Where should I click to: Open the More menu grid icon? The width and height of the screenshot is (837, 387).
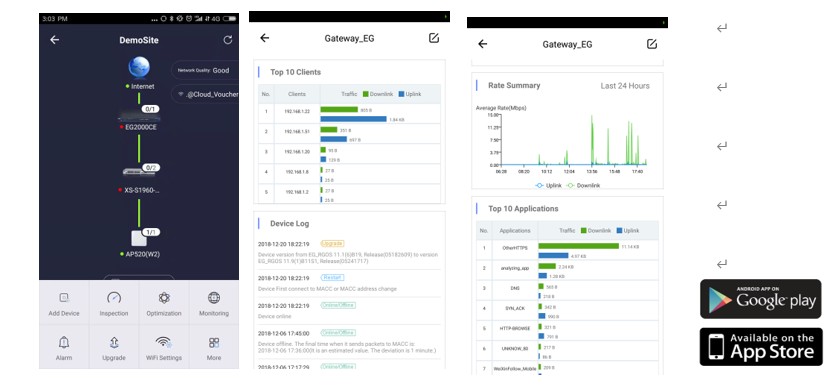[214, 342]
